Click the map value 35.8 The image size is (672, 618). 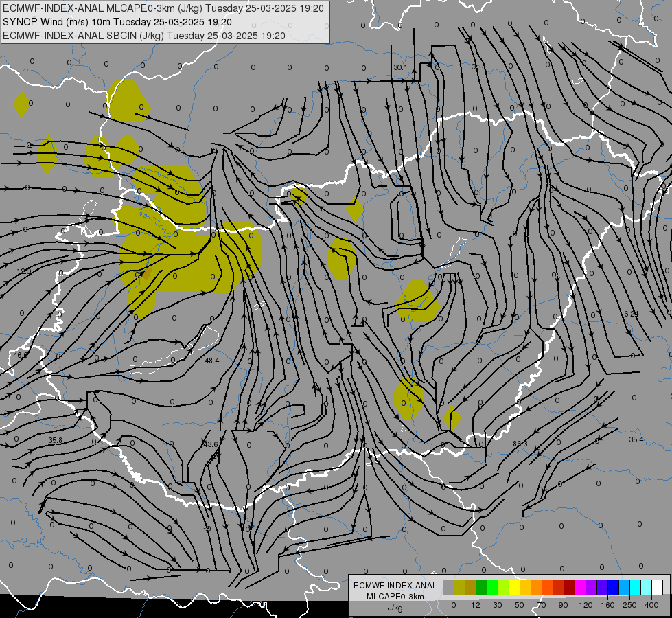point(56,440)
